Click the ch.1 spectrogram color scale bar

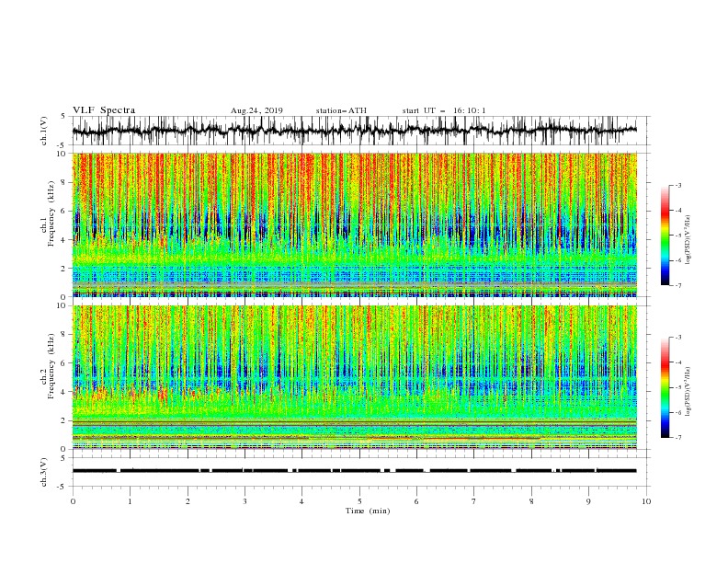coord(665,236)
